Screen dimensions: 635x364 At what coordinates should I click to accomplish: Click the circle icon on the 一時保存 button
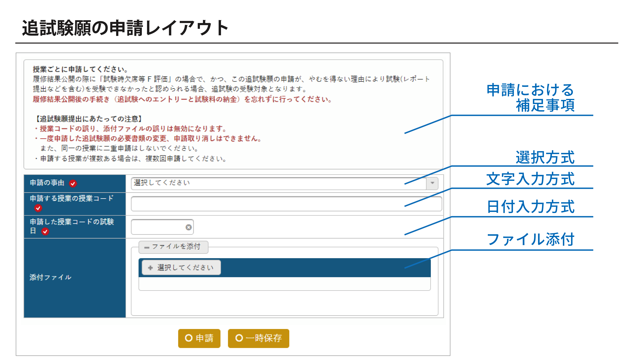(x=239, y=338)
